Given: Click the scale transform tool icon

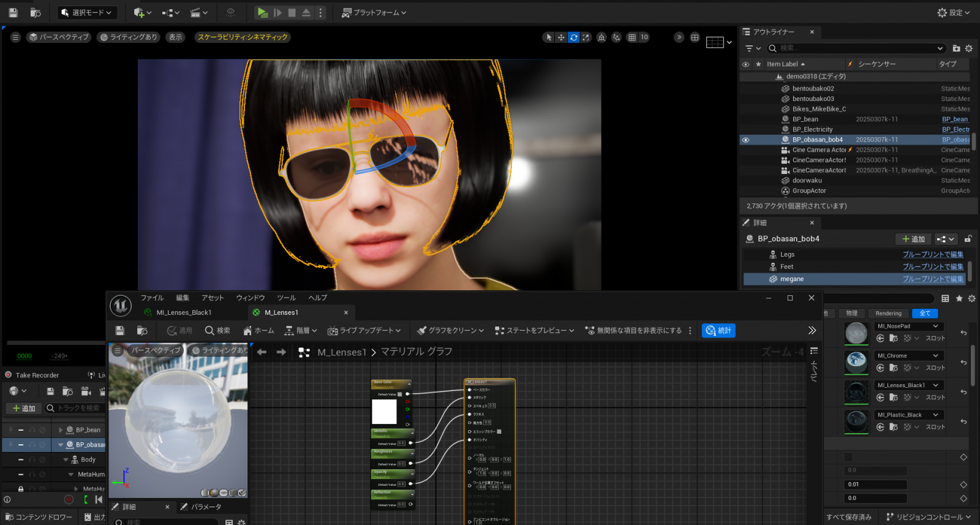Looking at the screenshot, I should 586,37.
